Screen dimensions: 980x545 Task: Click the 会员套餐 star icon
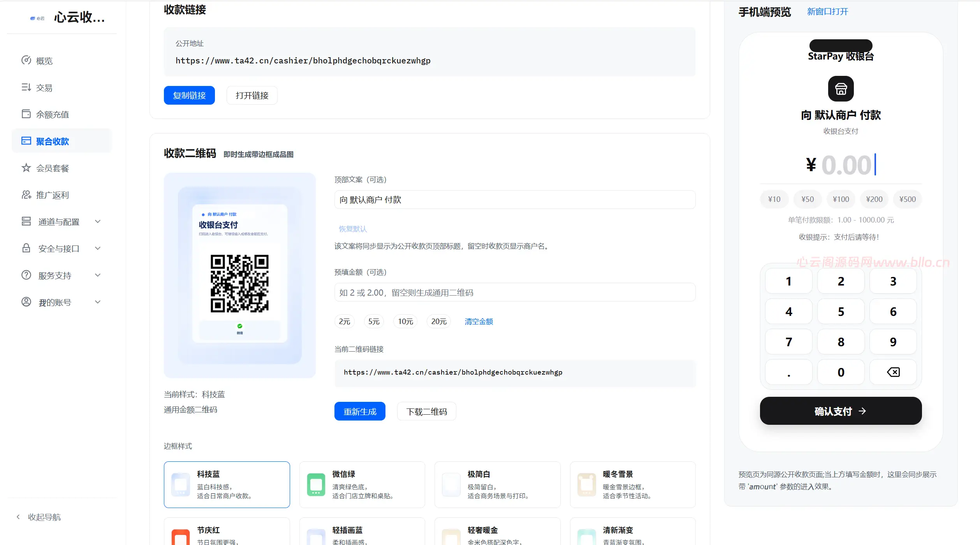[26, 168]
